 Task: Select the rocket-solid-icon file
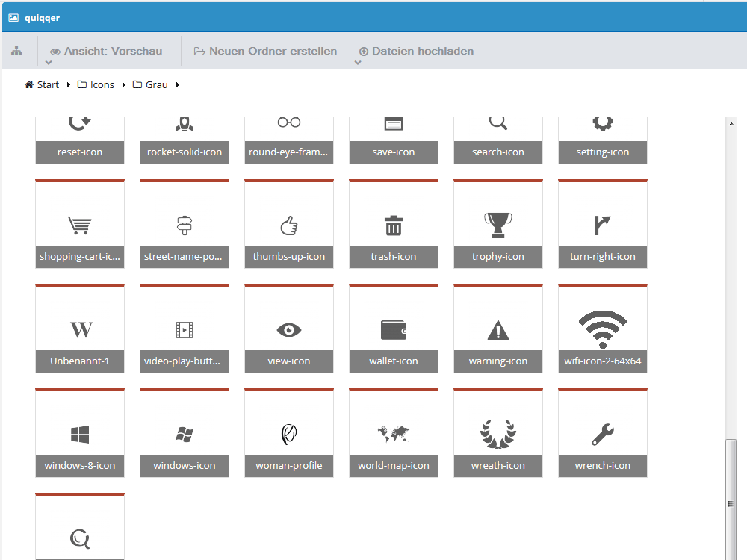[185, 140]
